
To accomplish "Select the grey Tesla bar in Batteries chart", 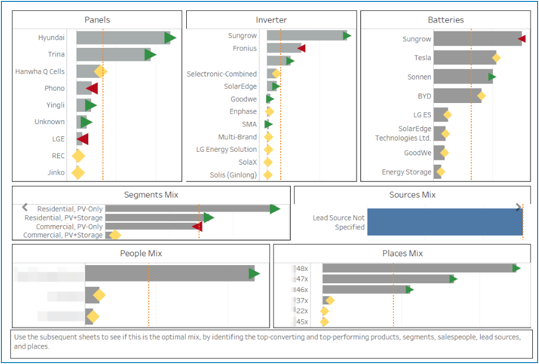I will tap(465, 58).
